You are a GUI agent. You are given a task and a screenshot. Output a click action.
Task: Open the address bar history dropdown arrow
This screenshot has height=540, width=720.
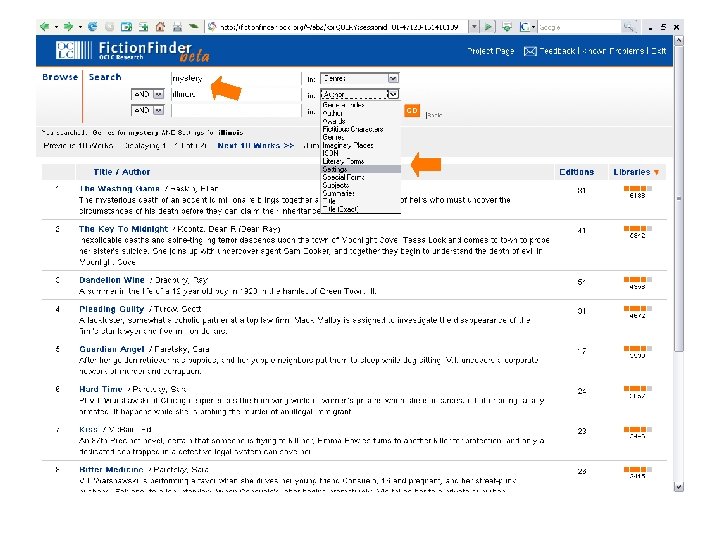(474, 27)
